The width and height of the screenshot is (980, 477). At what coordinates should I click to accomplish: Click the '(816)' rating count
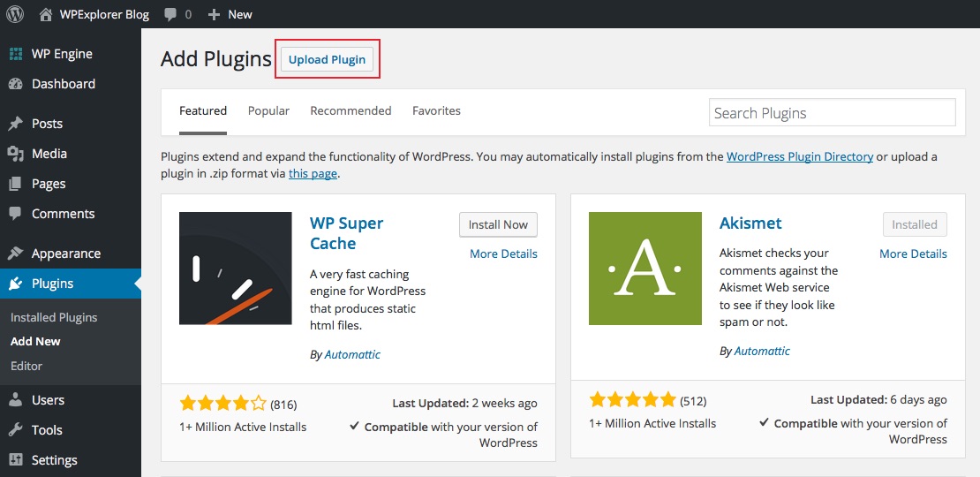pyautogui.click(x=283, y=404)
